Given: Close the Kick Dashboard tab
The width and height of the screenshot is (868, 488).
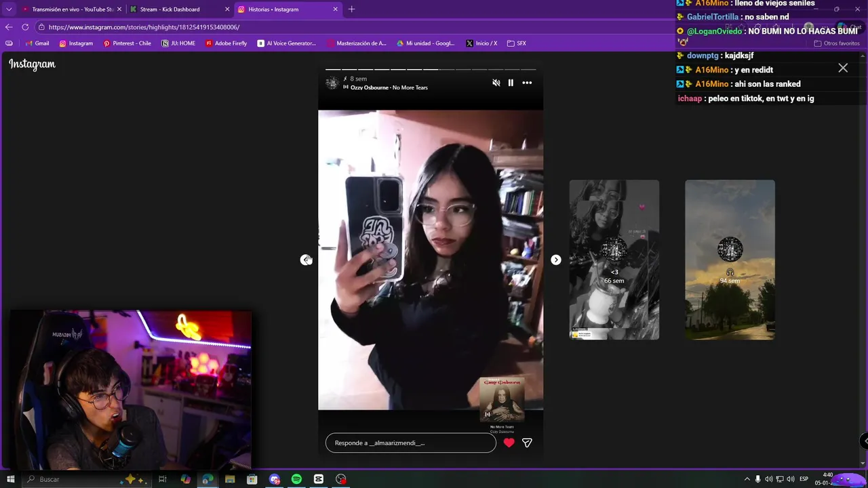Looking at the screenshot, I should 227,9.
